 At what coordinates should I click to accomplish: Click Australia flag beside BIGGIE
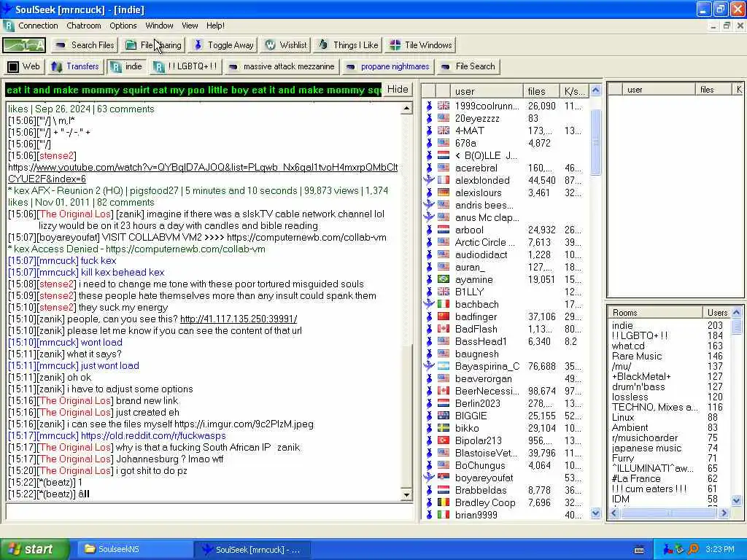444,415
